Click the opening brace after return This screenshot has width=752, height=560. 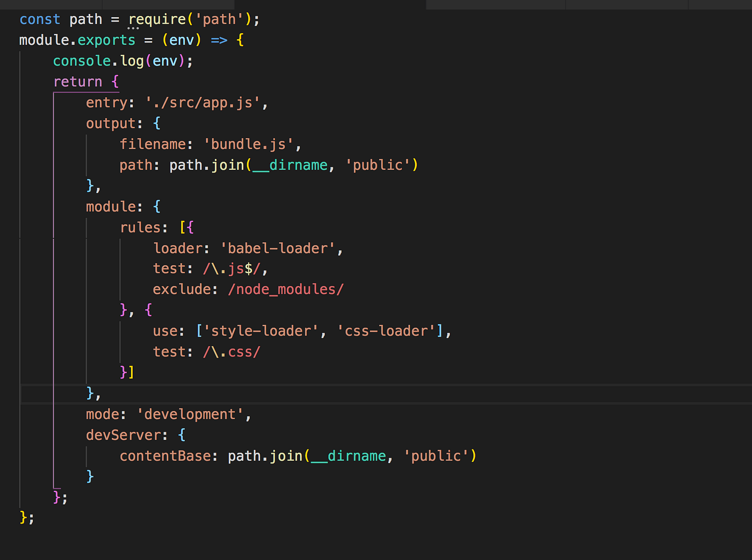115,82
